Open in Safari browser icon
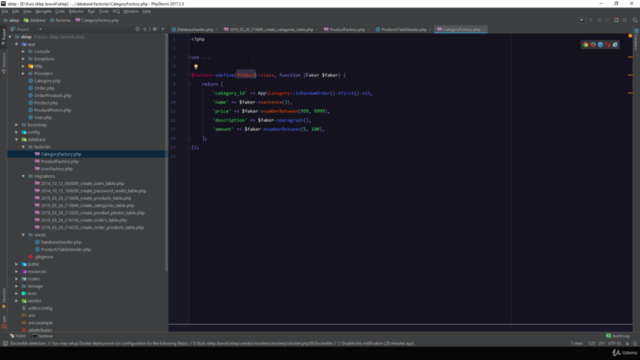Image resolution: width=640 pixels, height=360 pixels. click(x=600, y=44)
